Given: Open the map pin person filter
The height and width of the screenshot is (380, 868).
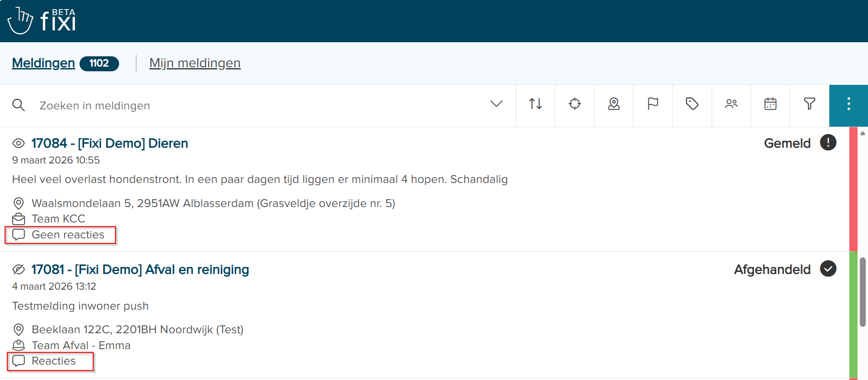Looking at the screenshot, I should click(614, 104).
